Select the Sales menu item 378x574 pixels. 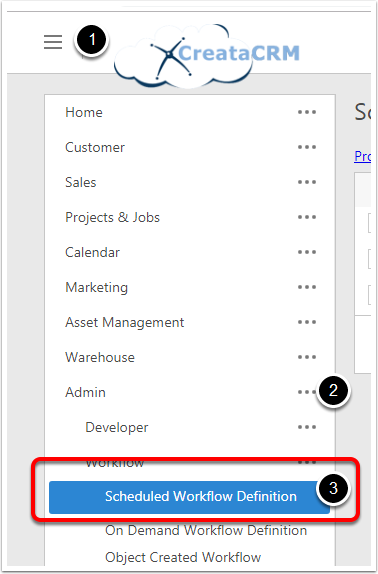(81, 182)
